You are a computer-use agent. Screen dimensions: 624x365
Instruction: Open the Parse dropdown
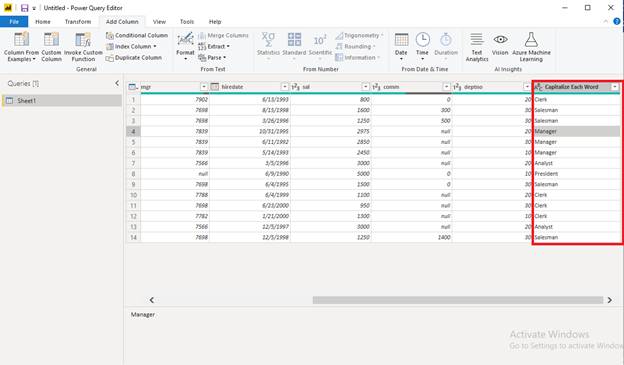point(212,58)
